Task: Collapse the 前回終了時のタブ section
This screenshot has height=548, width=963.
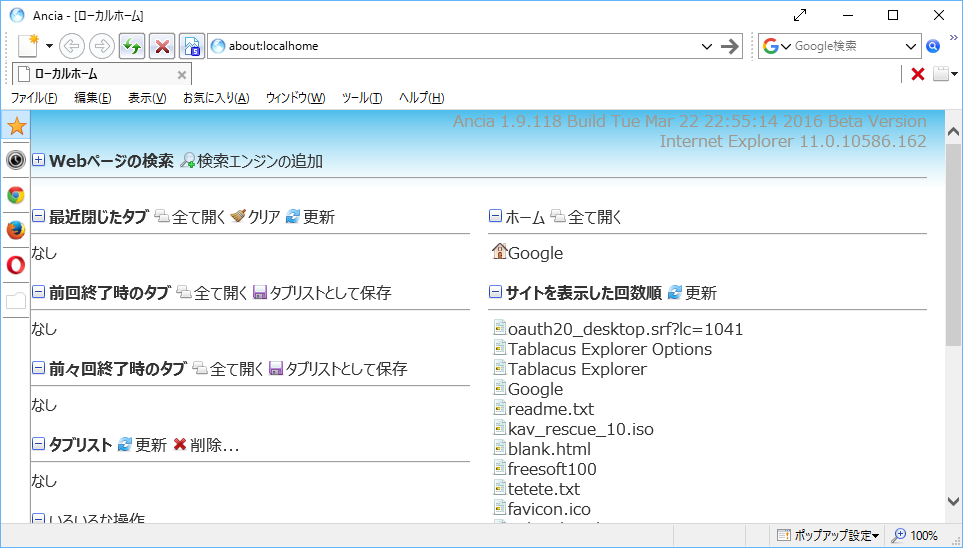Action: pyautogui.click(x=38, y=292)
